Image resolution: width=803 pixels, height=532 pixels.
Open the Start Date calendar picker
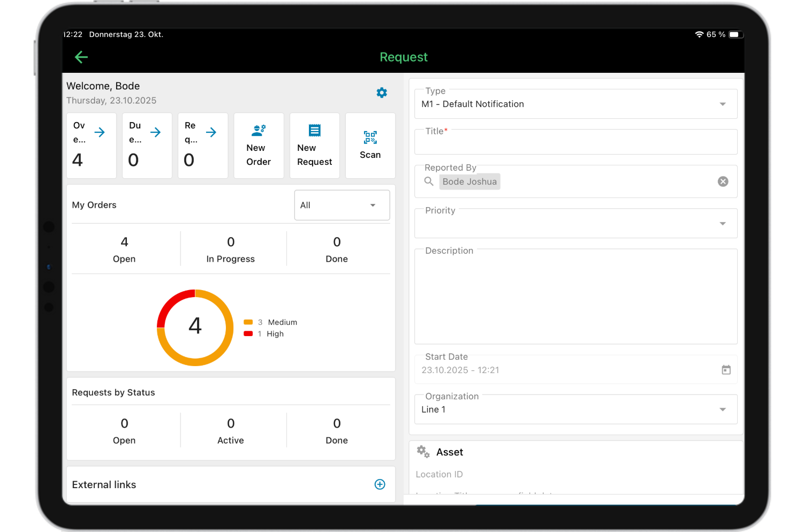tap(726, 370)
